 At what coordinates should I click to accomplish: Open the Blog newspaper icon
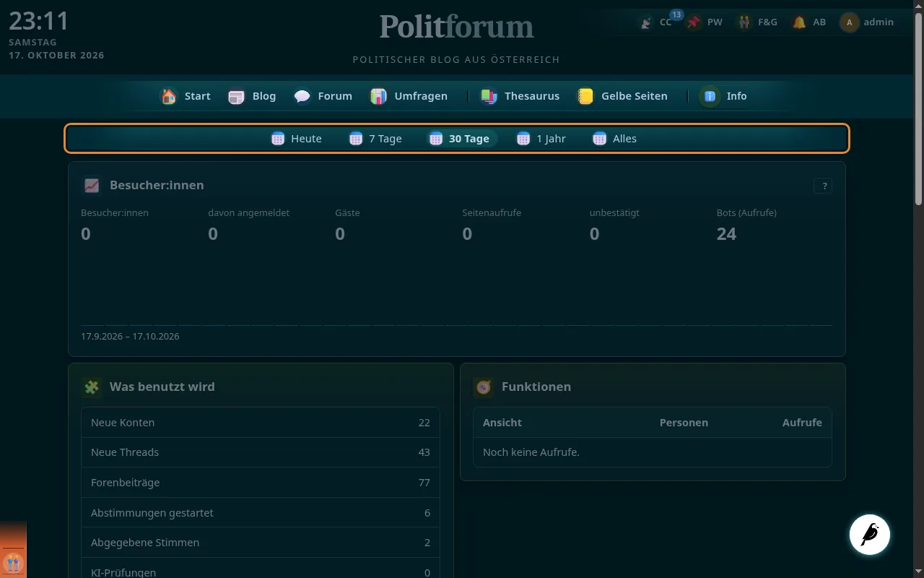[x=237, y=96]
